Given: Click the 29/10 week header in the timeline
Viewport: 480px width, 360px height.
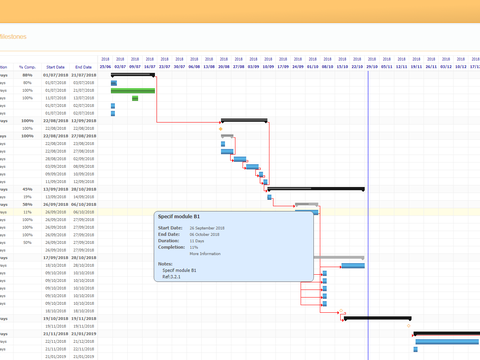Looking at the screenshot, I should tap(372, 67).
